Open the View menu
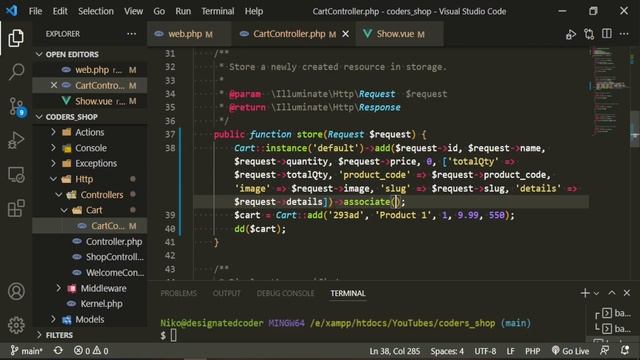 pos(133,11)
